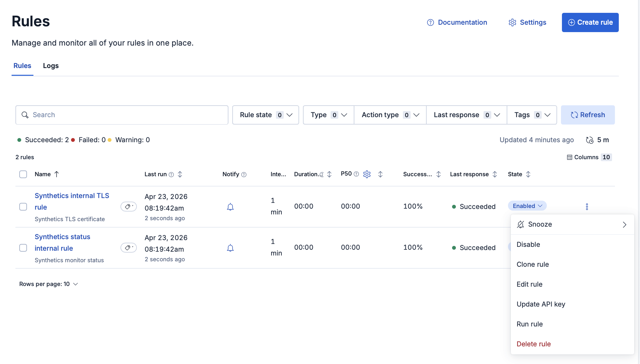Open the Rows per page dropdown
Screen dimensions: 640x364
[x=48, y=284]
